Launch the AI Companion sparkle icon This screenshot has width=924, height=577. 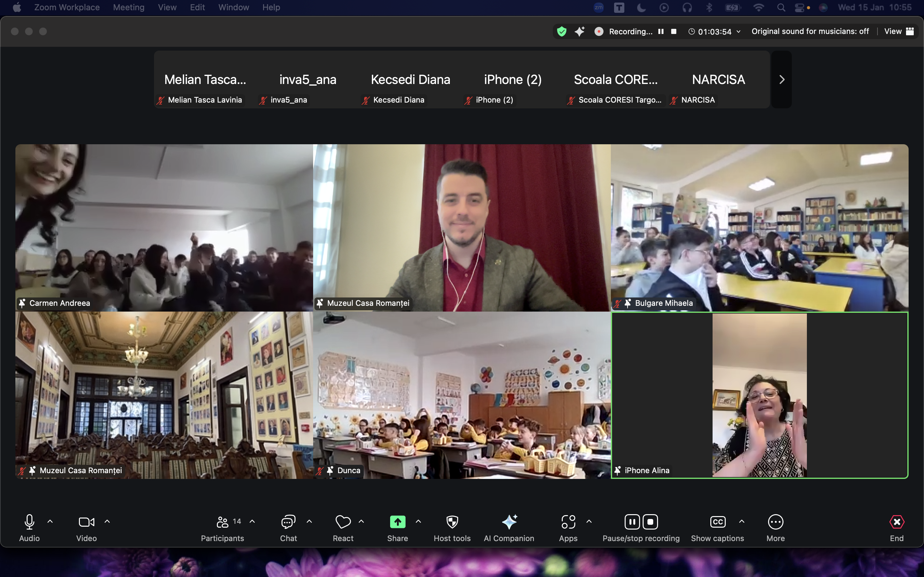(509, 522)
